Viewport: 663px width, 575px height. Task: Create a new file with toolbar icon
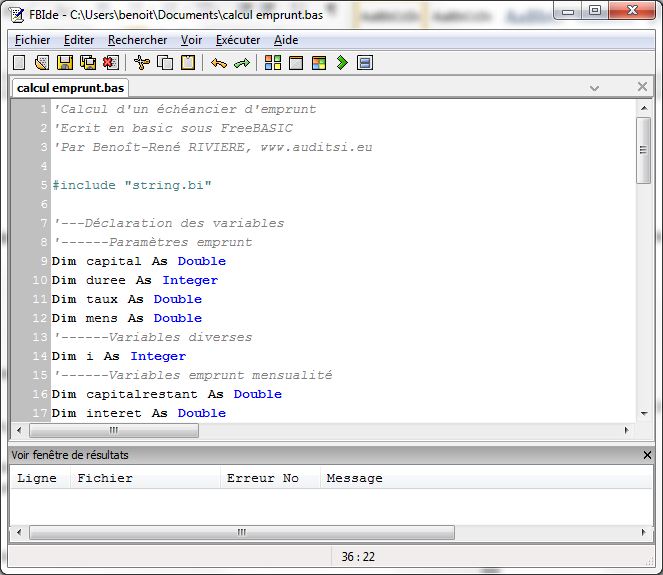pos(19,63)
